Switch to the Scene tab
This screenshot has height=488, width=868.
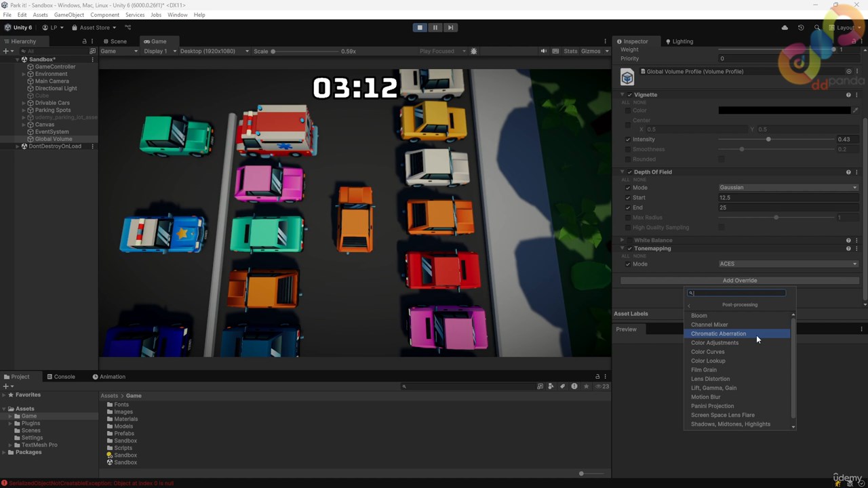click(x=115, y=41)
